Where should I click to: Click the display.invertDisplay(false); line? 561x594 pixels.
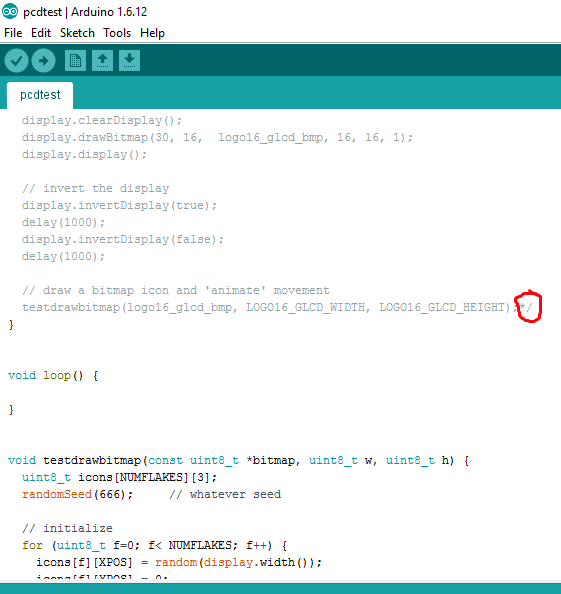pyautogui.click(x=123, y=239)
